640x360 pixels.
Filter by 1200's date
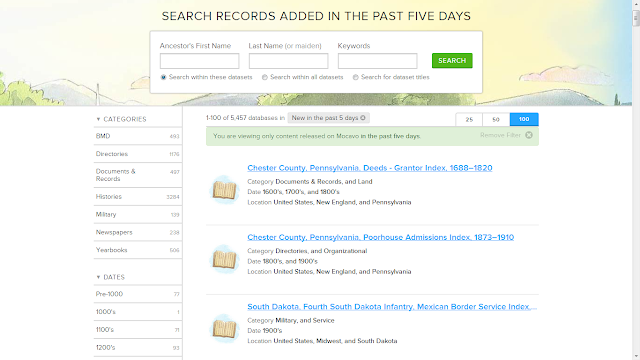click(138, 348)
